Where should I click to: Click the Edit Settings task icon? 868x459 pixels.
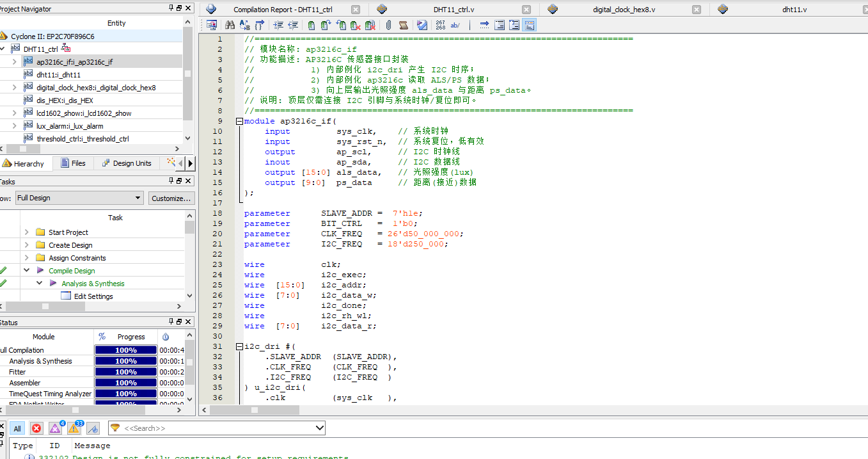click(x=65, y=296)
